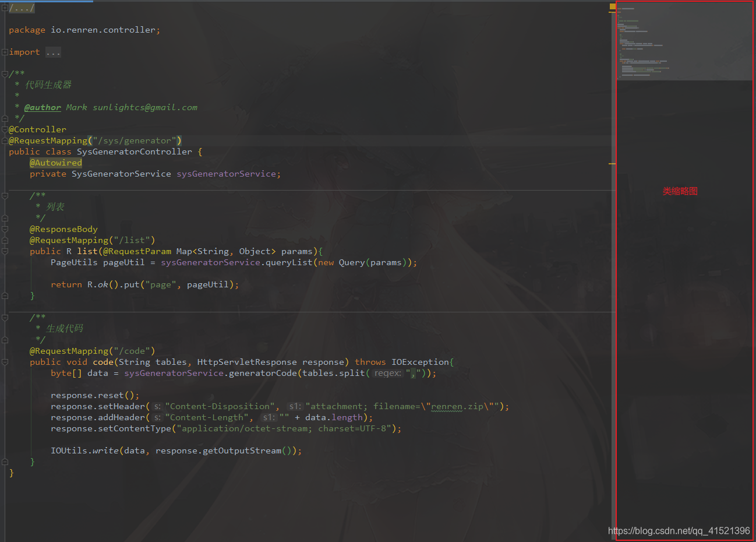The height and width of the screenshot is (542, 756).
Task: Click HttpServletResponse parameter type
Action: [x=247, y=362]
